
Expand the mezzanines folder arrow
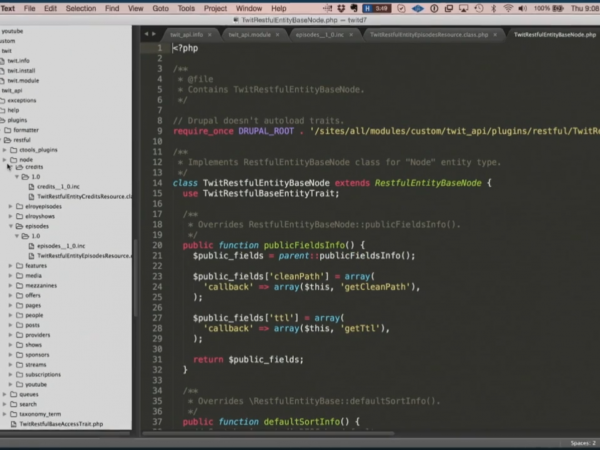(10, 285)
